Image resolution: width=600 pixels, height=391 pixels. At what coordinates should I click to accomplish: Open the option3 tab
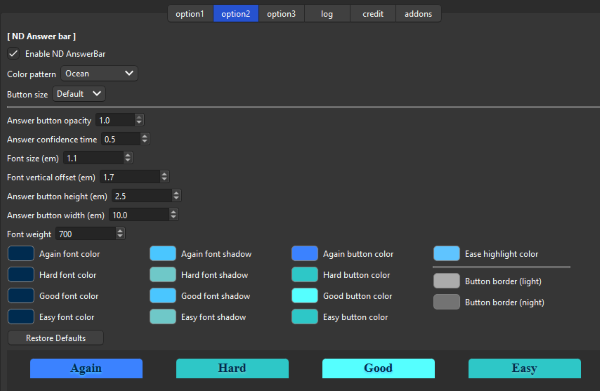click(281, 14)
